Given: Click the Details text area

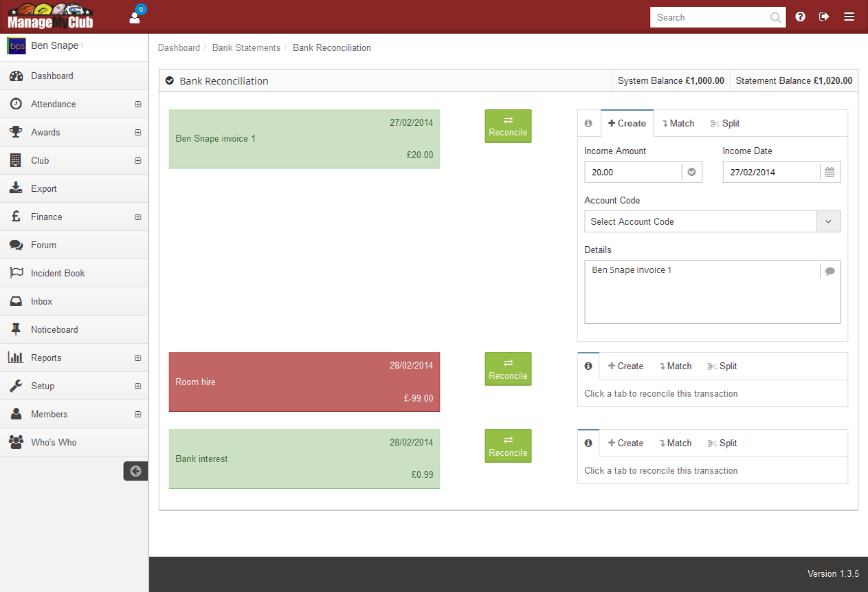Looking at the screenshot, I should point(712,292).
